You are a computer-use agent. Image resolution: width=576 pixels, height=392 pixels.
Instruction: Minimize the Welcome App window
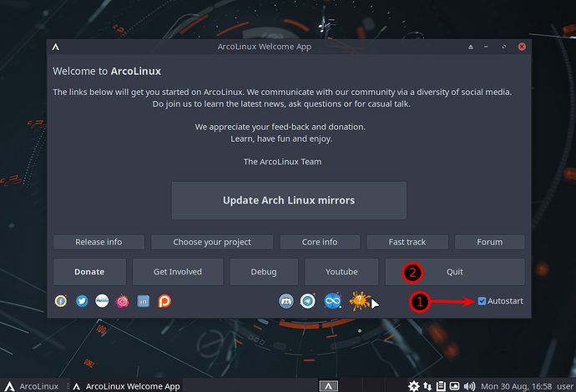coord(486,47)
